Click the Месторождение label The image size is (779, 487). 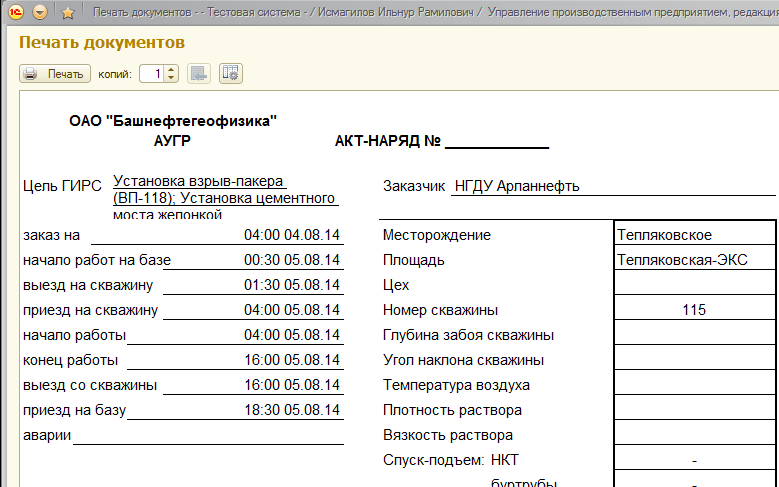[437, 235]
